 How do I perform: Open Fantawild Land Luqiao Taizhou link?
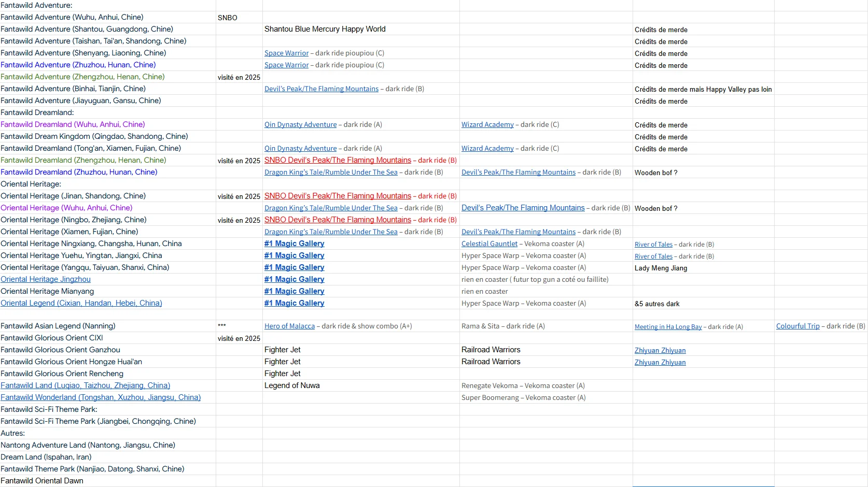[85, 385]
